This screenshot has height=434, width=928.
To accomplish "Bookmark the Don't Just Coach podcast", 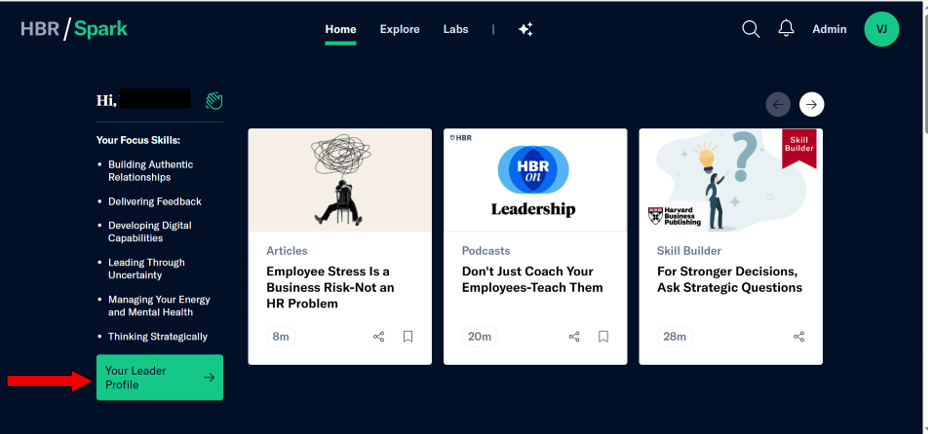I will tap(603, 337).
